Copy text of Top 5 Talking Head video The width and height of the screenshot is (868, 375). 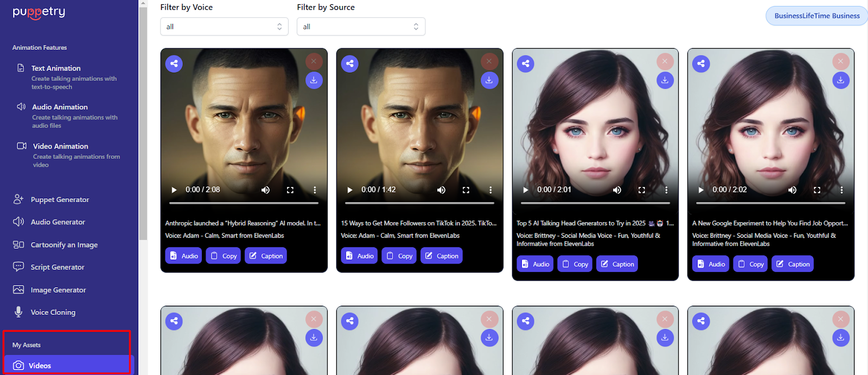pos(575,264)
